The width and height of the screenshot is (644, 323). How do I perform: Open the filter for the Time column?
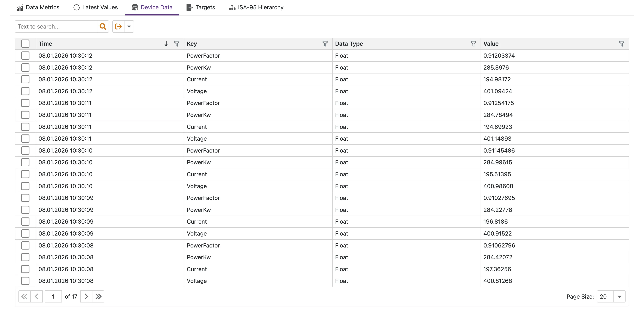177,44
